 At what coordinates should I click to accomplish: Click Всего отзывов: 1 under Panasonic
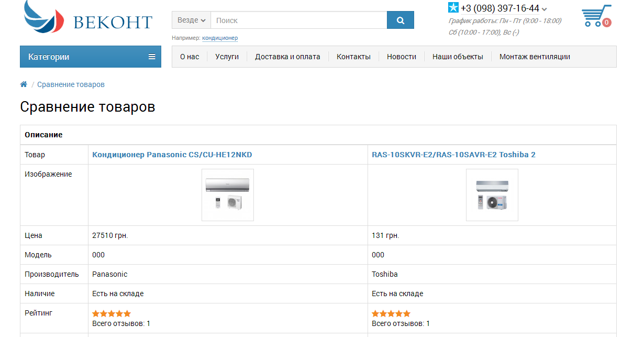pos(121,323)
